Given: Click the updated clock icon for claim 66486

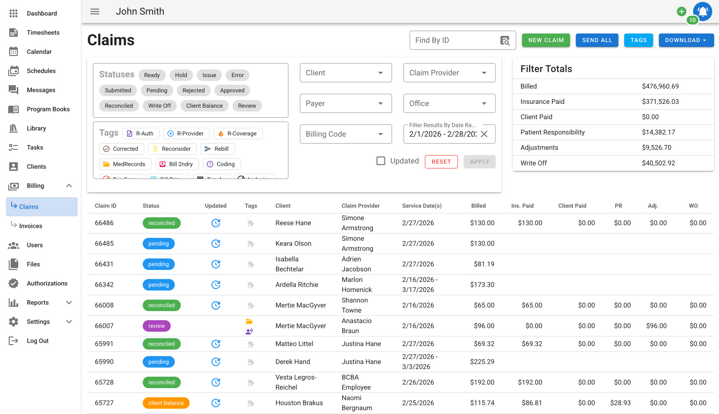Looking at the screenshot, I should [x=216, y=223].
